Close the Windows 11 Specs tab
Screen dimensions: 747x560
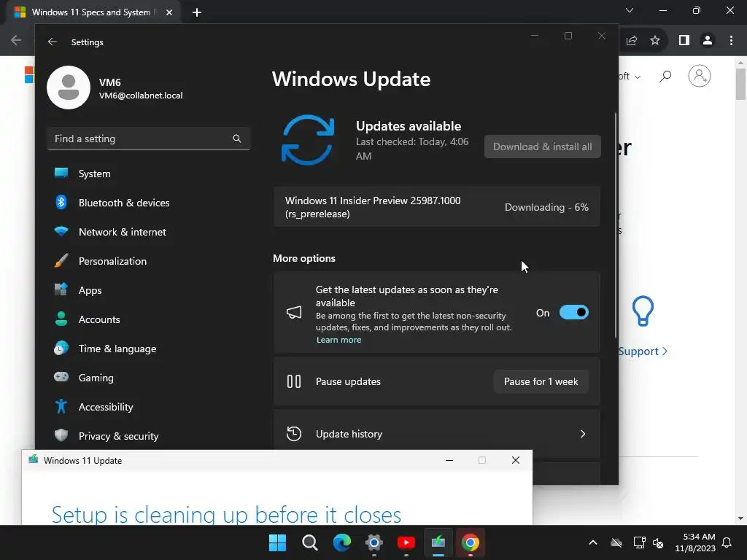(x=169, y=12)
